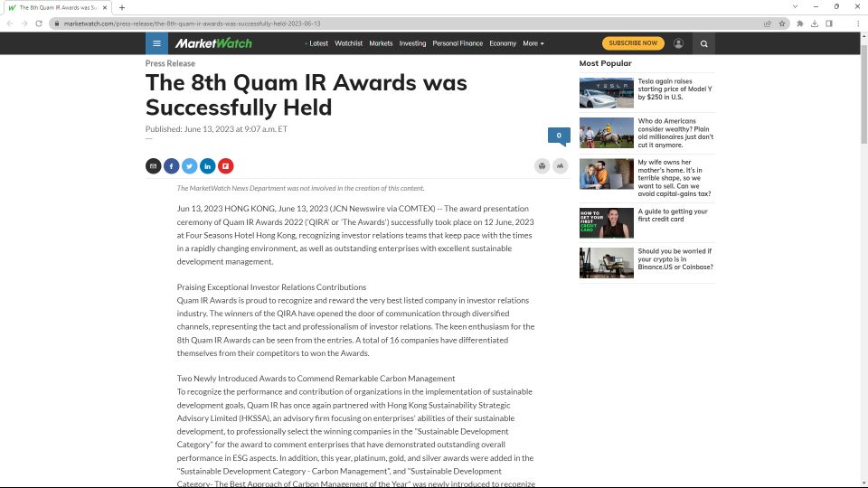This screenshot has height=488, width=868.
Task: Go back to previous page
Action: (10, 23)
